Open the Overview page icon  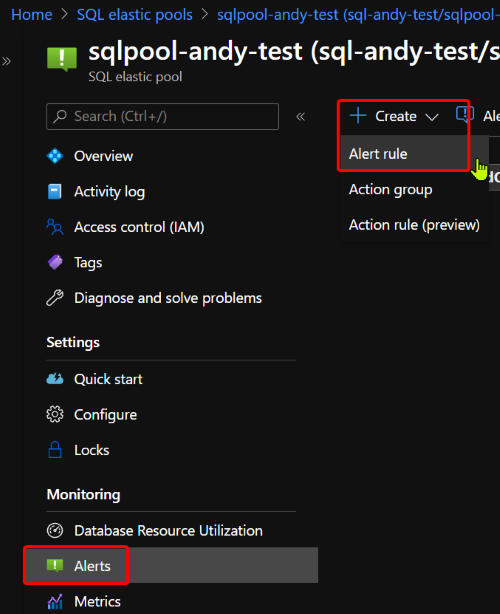[55, 156]
